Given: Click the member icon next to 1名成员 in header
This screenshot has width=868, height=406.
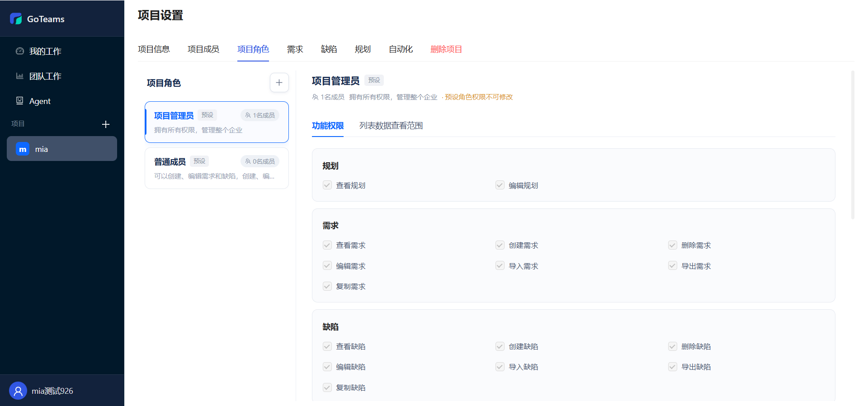Looking at the screenshot, I should (315, 97).
